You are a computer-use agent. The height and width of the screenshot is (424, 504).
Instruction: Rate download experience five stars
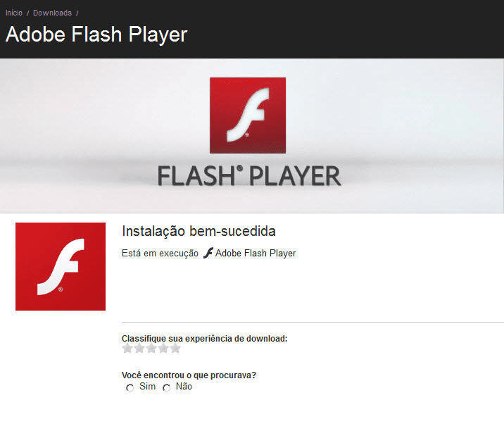(175, 348)
